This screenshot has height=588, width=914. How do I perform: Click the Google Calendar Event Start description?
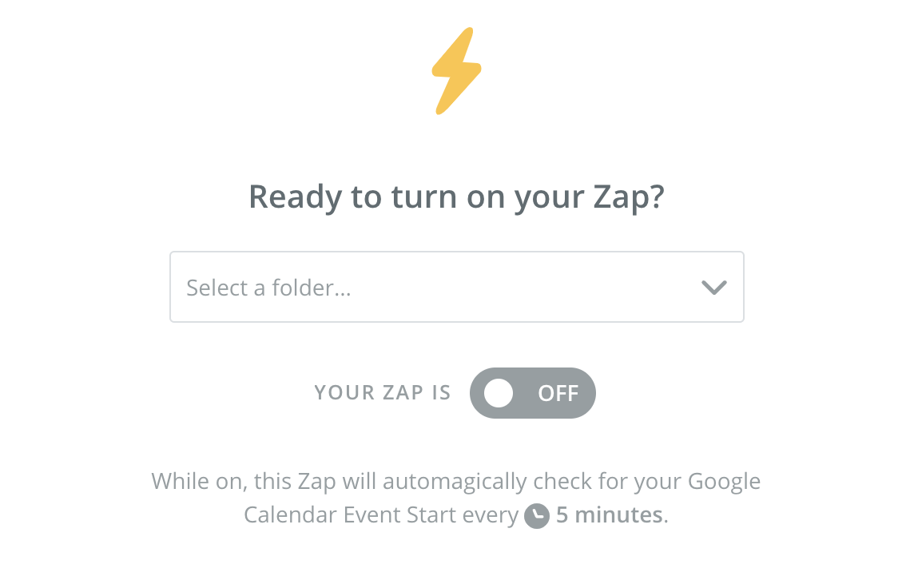coord(456,499)
